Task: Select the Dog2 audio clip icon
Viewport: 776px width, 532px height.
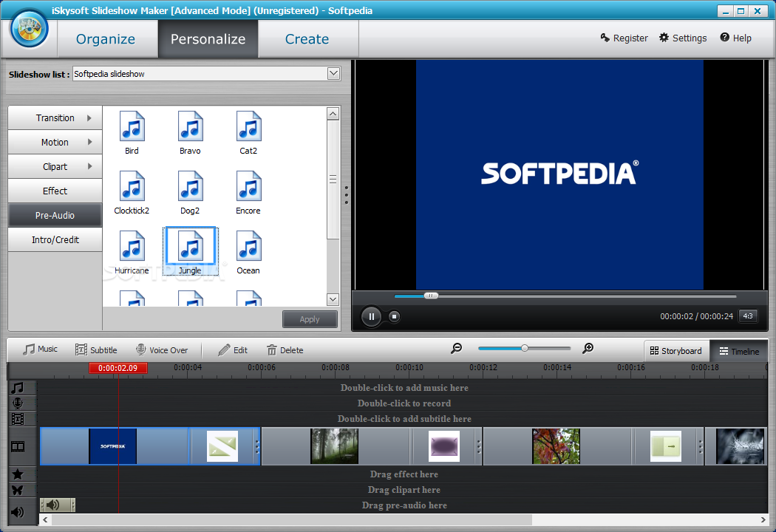Action: click(x=190, y=186)
